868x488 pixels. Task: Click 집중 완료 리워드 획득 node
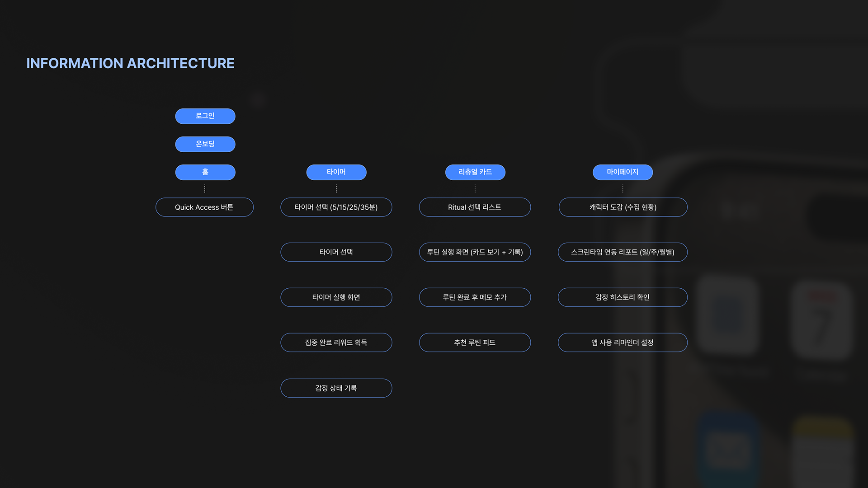point(336,343)
